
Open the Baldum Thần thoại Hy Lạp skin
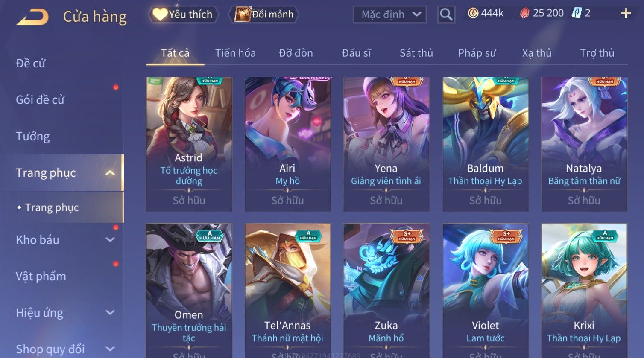click(485, 144)
